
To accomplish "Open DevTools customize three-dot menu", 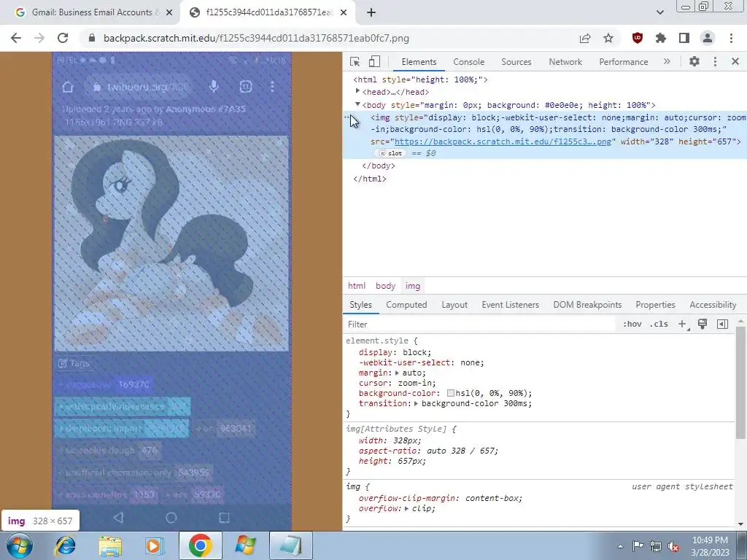I will tap(715, 61).
